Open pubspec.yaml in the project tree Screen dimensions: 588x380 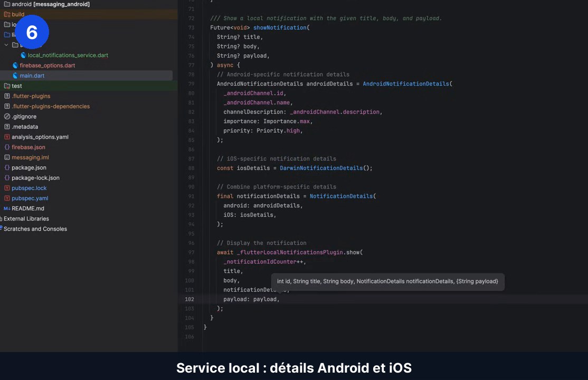(30, 198)
